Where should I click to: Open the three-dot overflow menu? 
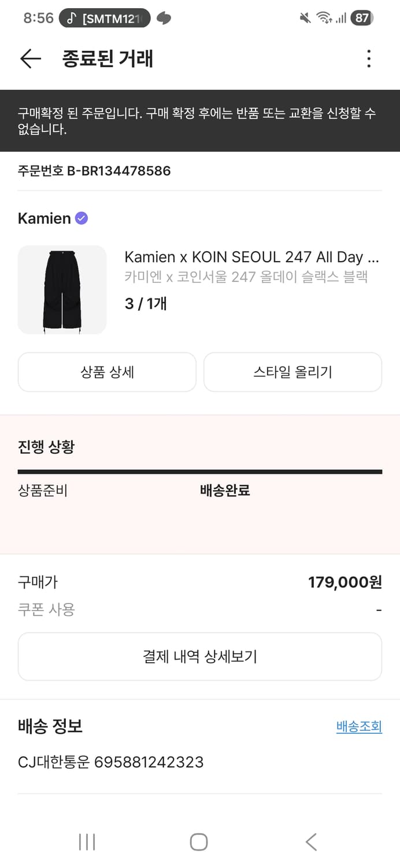[x=369, y=58]
